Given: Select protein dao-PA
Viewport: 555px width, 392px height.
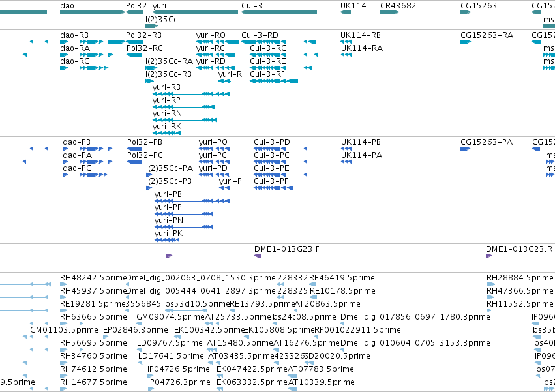Looking at the screenshot, I should click(x=77, y=155).
